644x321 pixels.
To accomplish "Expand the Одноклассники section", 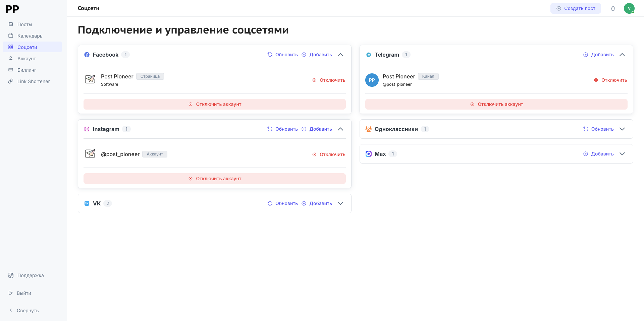I will [x=622, y=129].
